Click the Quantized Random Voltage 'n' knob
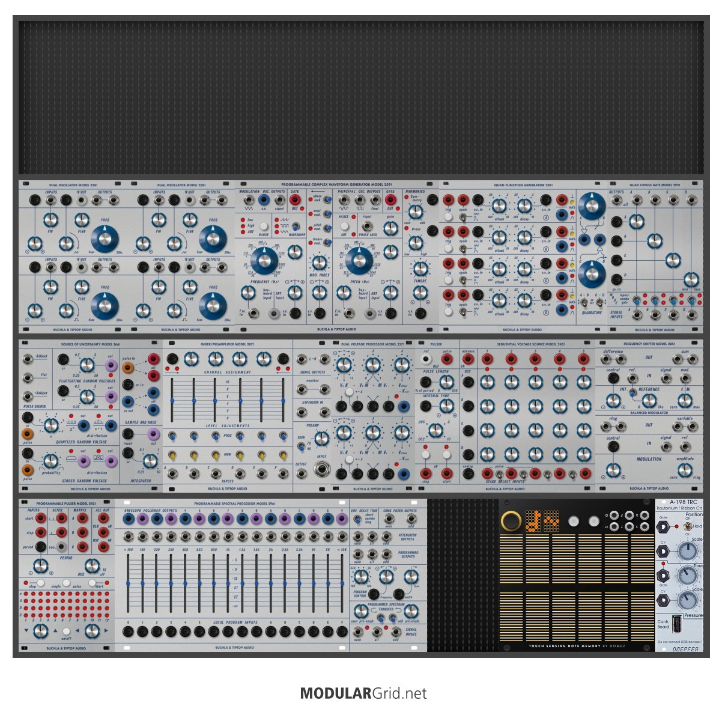This screenshot has width=728, height=706. point(52,425)
